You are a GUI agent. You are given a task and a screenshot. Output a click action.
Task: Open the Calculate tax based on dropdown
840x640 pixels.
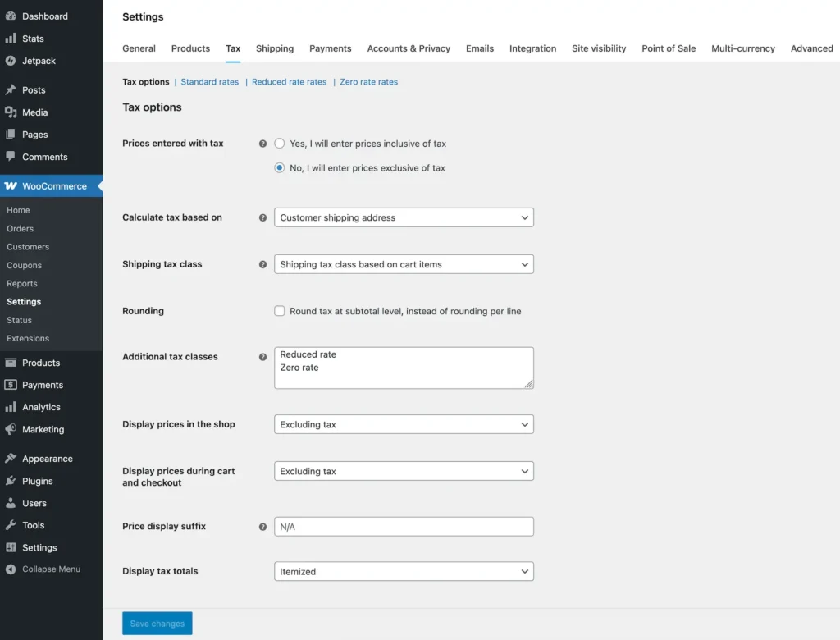point(404,217)
